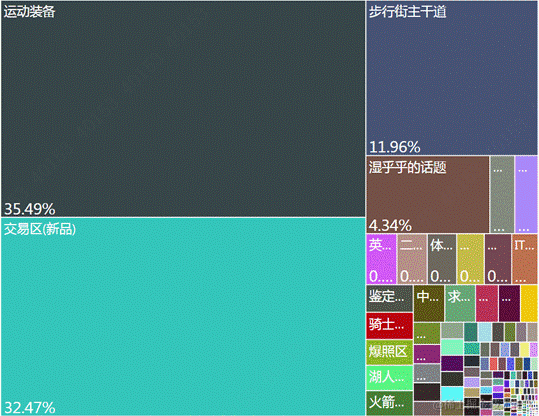Select the gray 体... tile
This screenshot has height=416, width=539.
[x=442, y=259]
